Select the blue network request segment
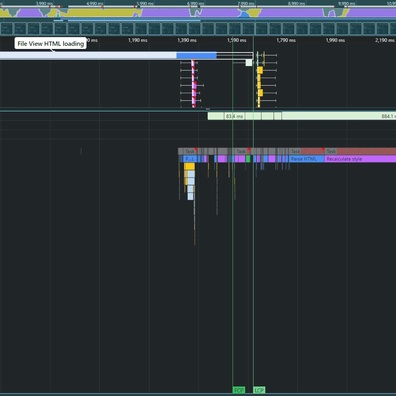 click(x=196, y=55)
